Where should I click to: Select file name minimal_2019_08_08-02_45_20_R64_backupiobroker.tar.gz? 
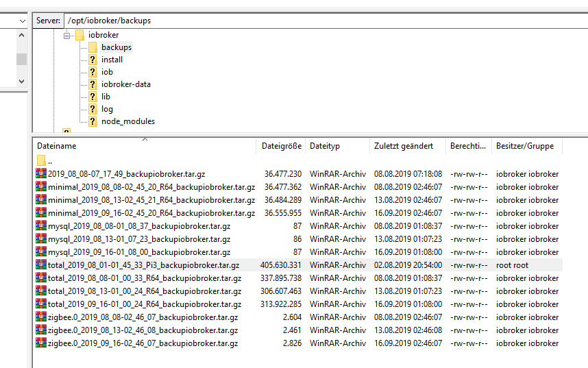pos(151,187)
